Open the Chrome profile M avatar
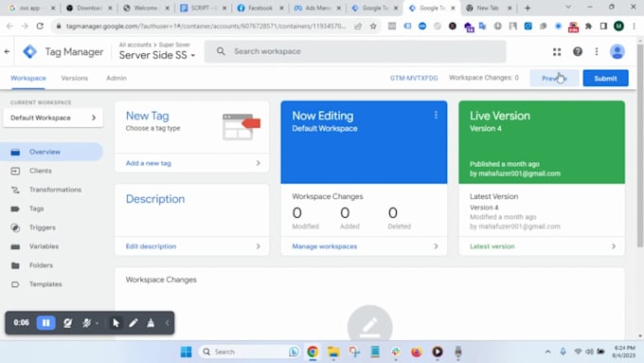 coord(618,27)
